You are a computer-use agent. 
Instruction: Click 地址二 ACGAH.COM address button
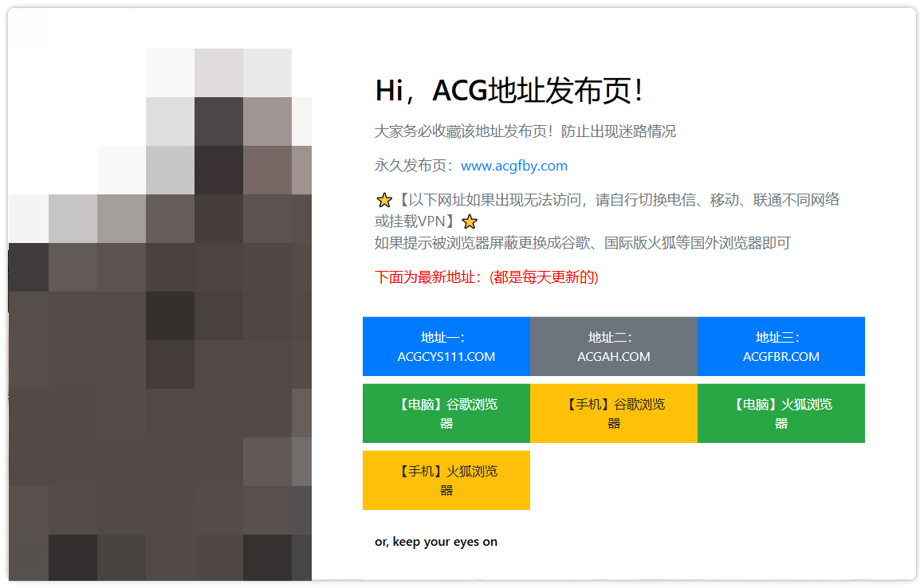(x=614, y=347)
